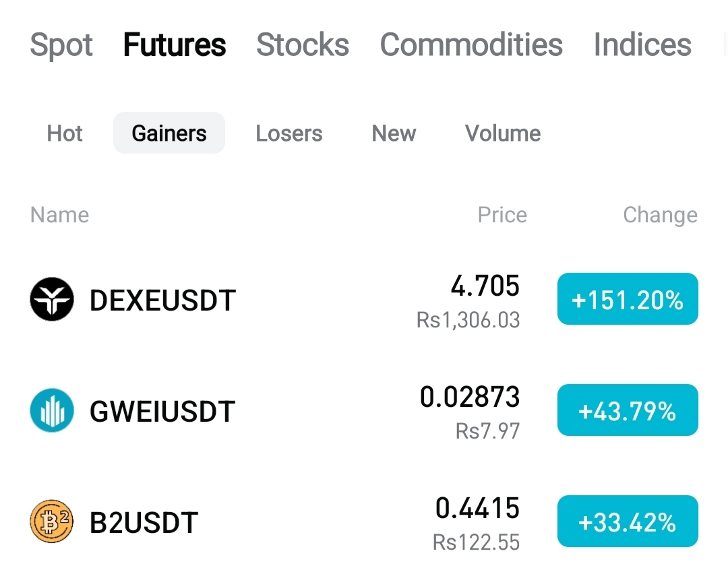Sort by the Change column header

coord(660,216)
